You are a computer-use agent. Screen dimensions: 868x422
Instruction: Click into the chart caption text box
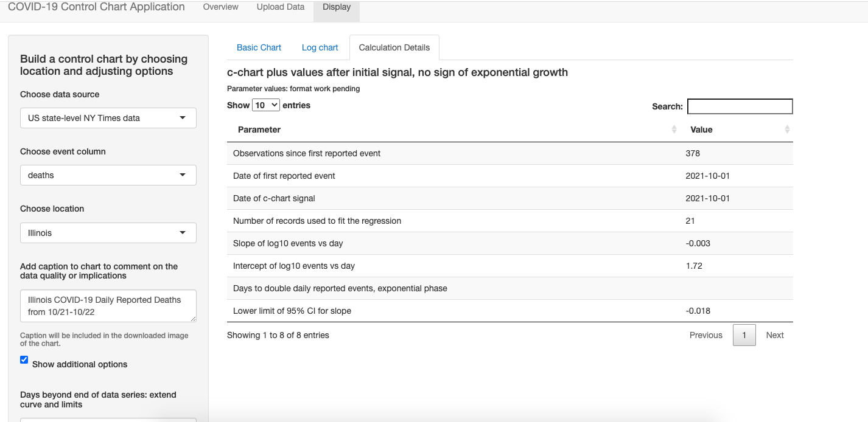pyautogui.click(x=108, y=306)
